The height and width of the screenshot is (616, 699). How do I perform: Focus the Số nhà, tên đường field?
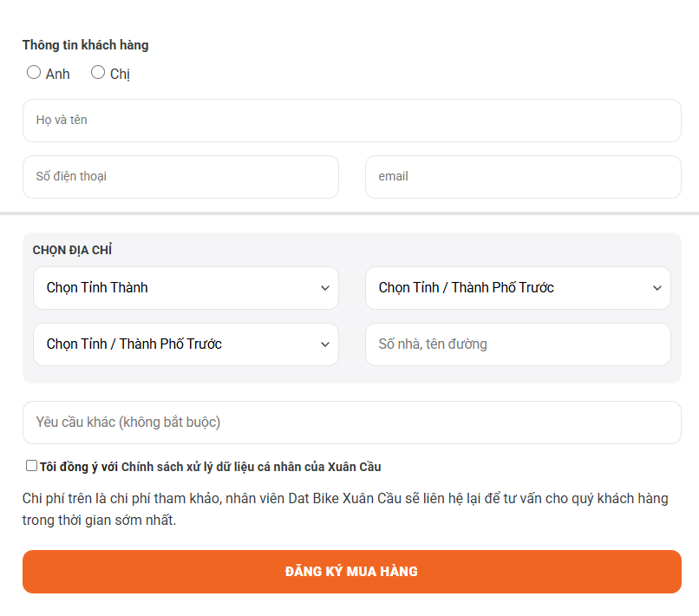click(x=518, y=344)
